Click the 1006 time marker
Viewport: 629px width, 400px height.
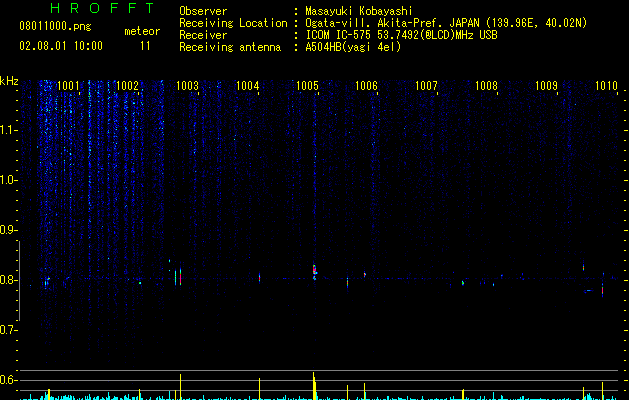click(x=366, y=86)
